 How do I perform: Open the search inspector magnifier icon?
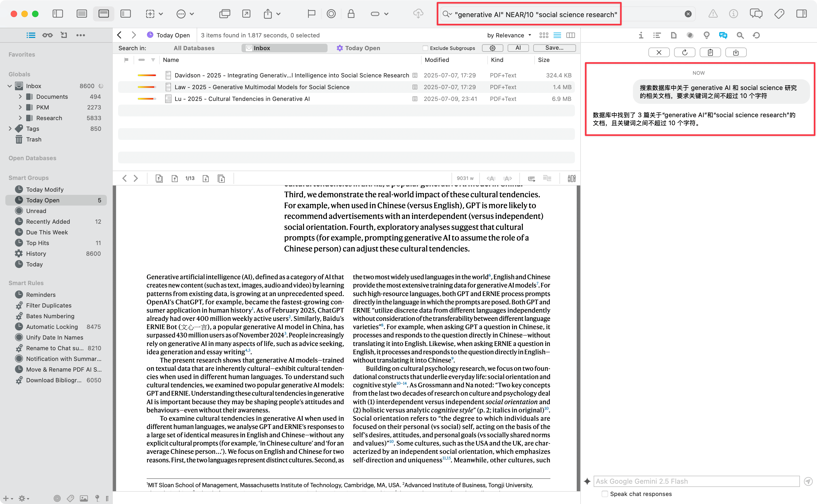click(740, 35)
